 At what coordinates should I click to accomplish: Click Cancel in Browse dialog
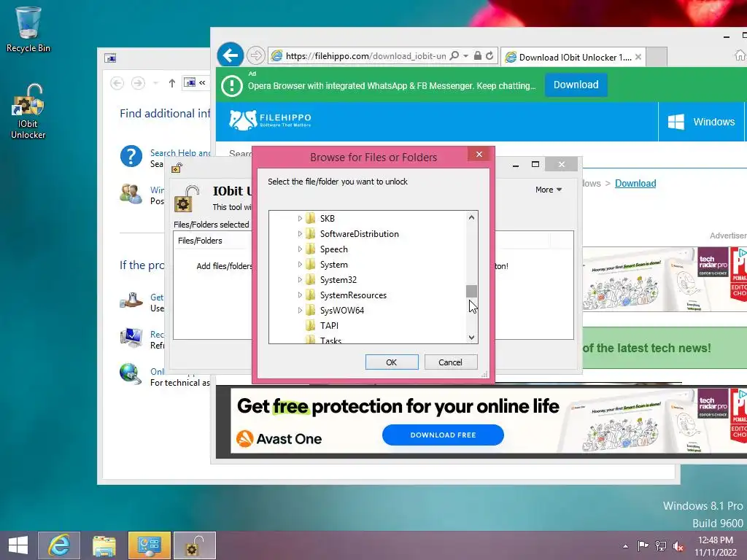coord(451,362)
